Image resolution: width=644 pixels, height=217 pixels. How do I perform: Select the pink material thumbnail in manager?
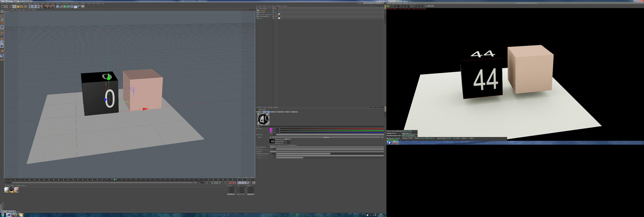(16, 189)
